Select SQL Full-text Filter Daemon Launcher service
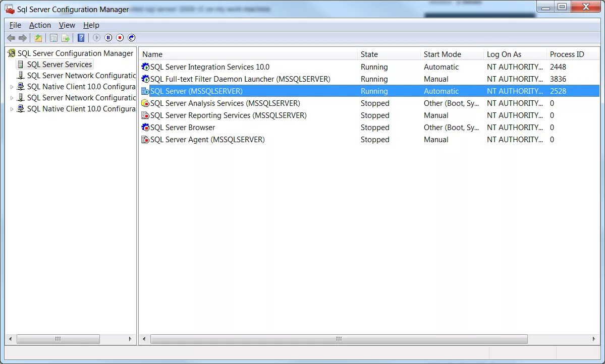 (x=240, y=79)
